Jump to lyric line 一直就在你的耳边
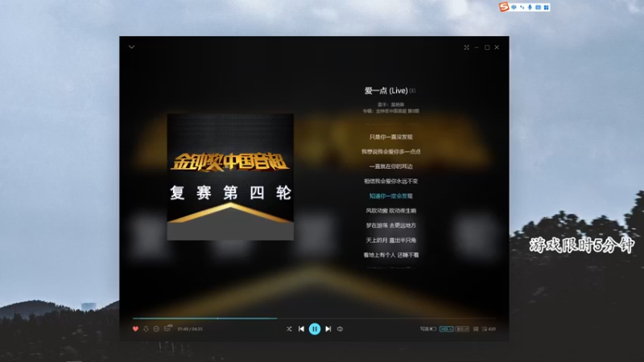 pos(391,167)
